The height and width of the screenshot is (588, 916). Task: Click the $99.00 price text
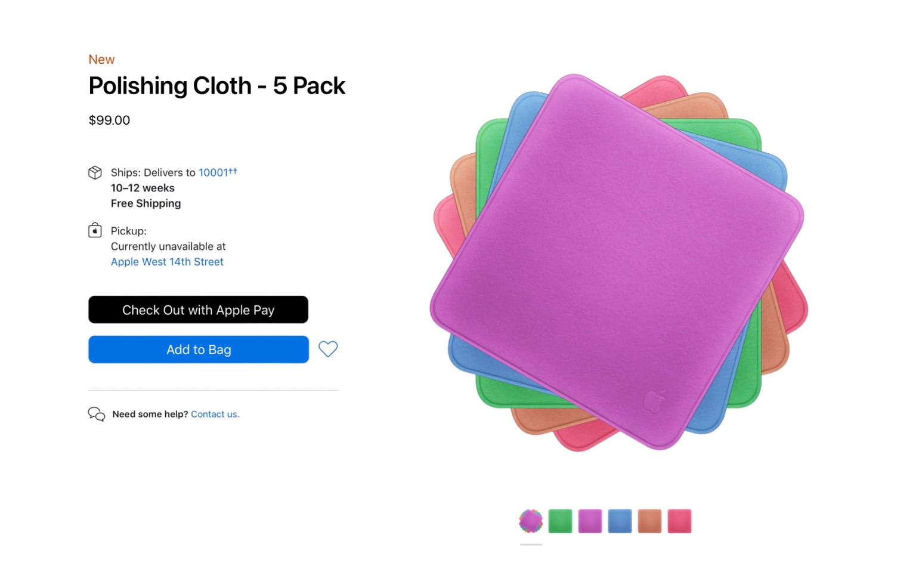pos(109,120)
